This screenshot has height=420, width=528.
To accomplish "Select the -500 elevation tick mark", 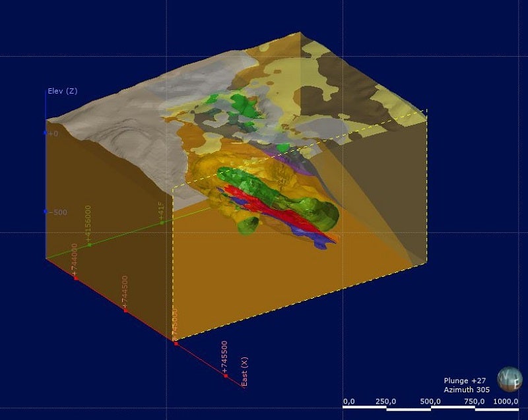I will (x=46, y=212).
